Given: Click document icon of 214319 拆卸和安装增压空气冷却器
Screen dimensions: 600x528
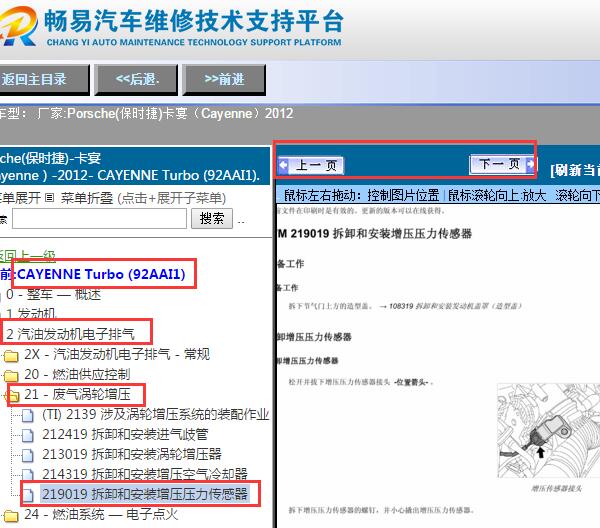Looking at the screenshot, I should (28, 475).
